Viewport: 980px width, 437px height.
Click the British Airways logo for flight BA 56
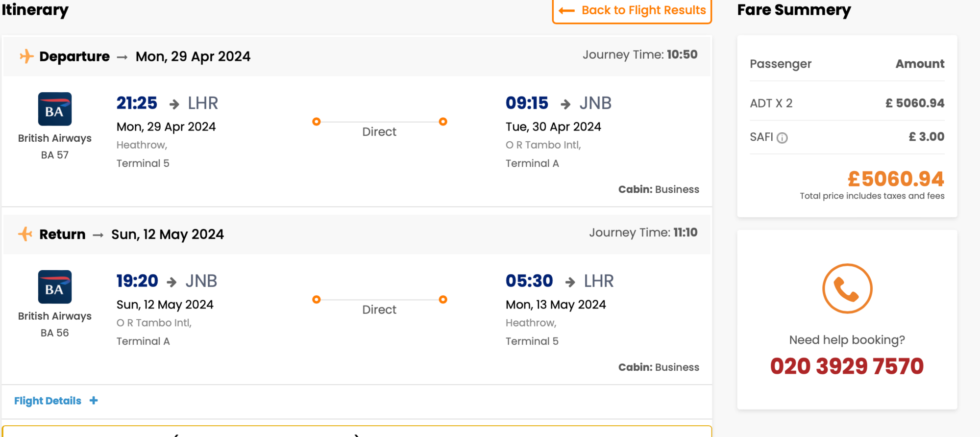click(54, 287)
